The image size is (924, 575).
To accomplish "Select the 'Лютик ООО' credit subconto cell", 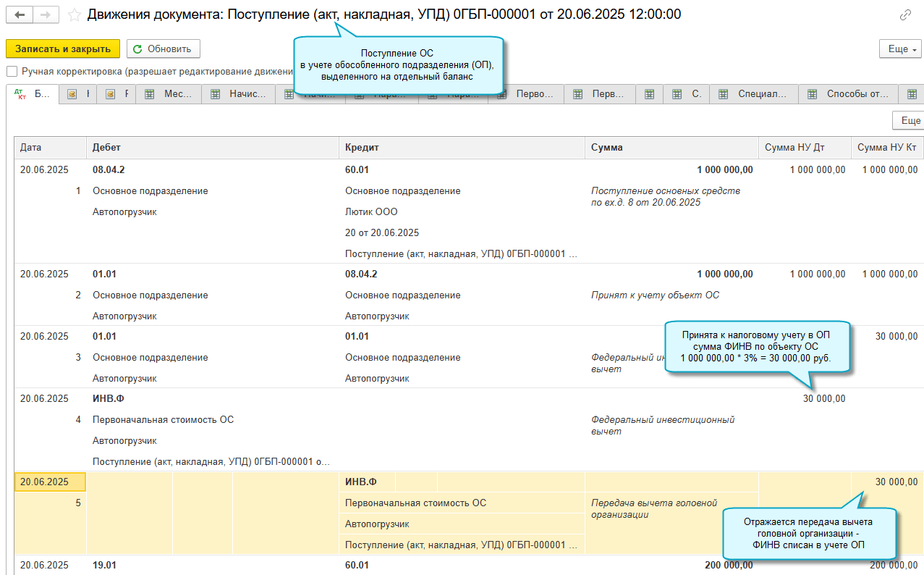I will click(x=371, y=212).
